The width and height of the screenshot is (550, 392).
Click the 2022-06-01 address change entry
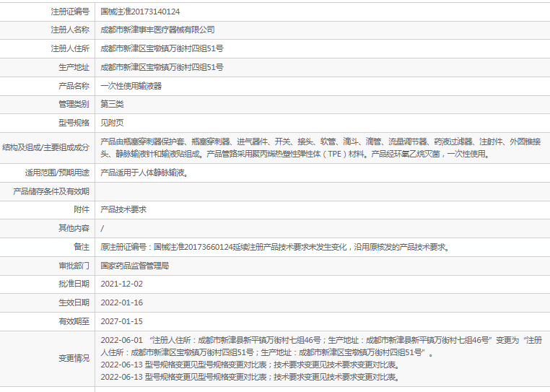point(321,346)
